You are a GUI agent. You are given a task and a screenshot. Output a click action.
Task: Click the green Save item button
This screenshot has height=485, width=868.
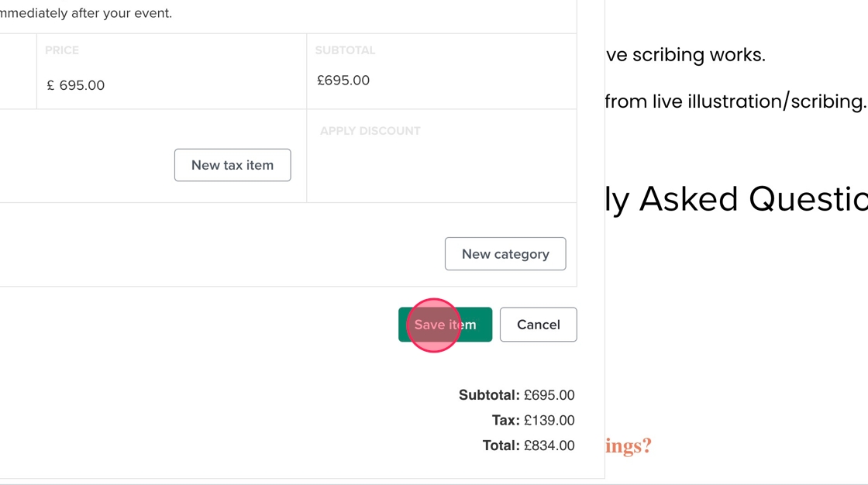[445, 325]
